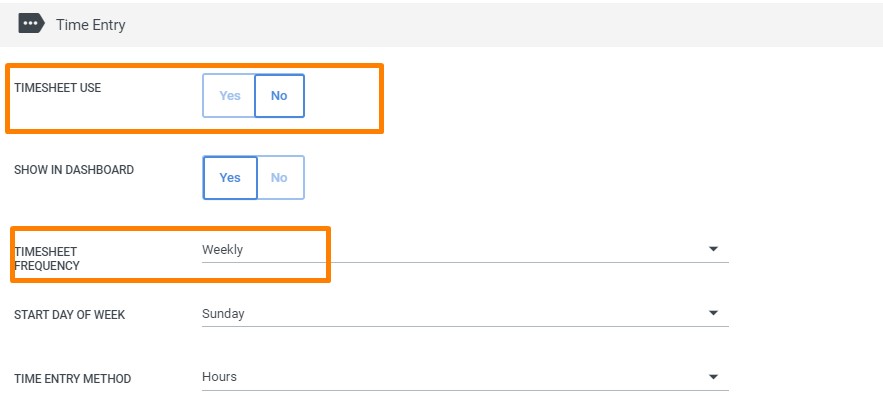Click the gray Time Entry header bar

point(500,24)
